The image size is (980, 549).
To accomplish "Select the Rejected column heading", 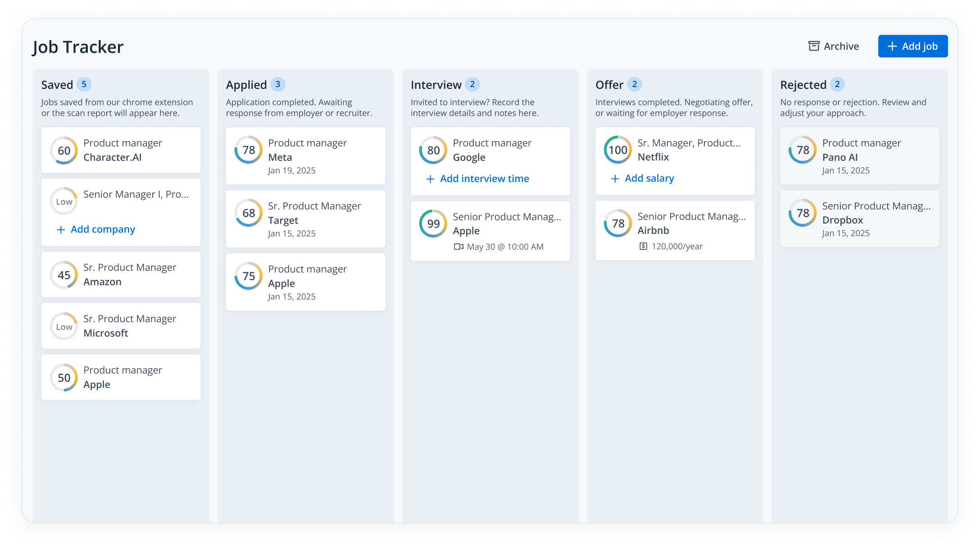I will click(x=803, y=85).
